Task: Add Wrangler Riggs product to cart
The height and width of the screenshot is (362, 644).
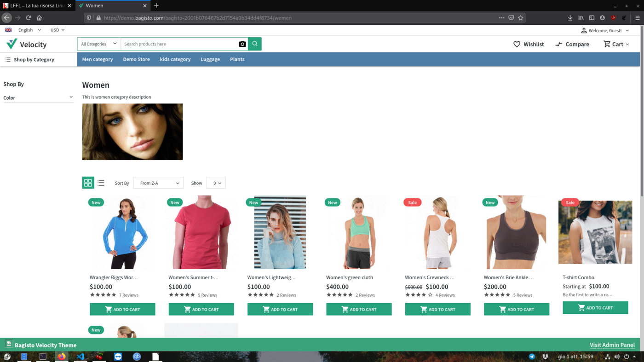Action: point(122,309)
